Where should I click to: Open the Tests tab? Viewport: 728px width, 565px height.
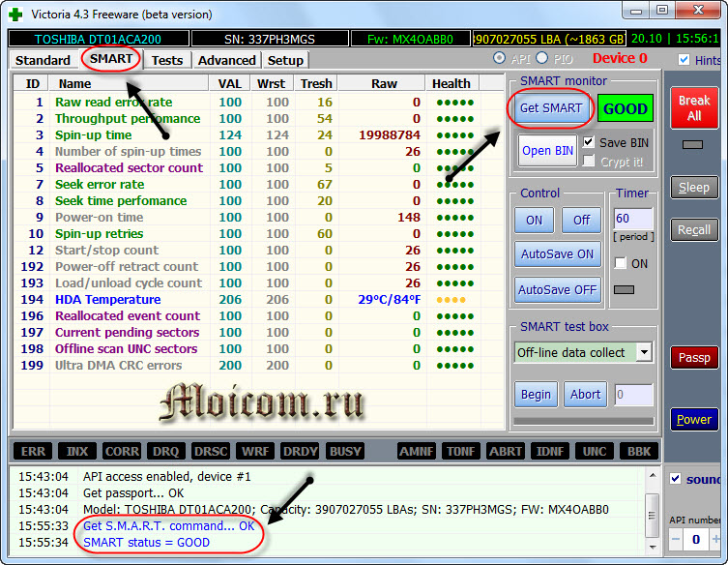click(x=166, y=60)
